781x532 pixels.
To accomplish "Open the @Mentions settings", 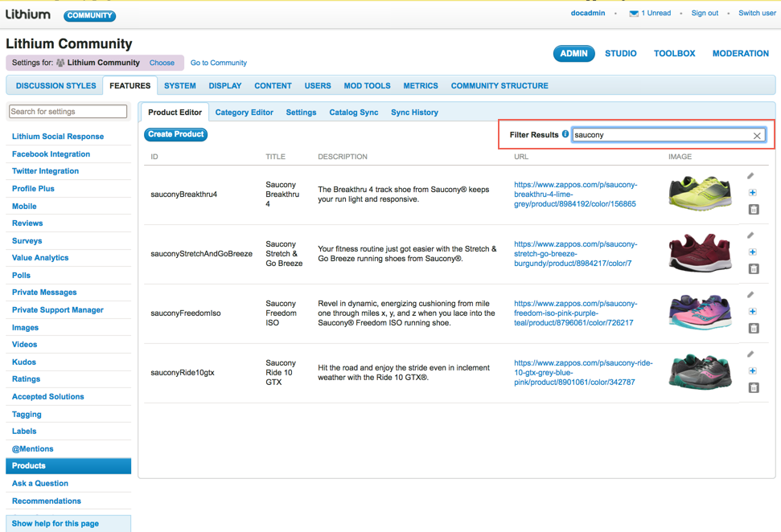I will [x=32, y=449].
